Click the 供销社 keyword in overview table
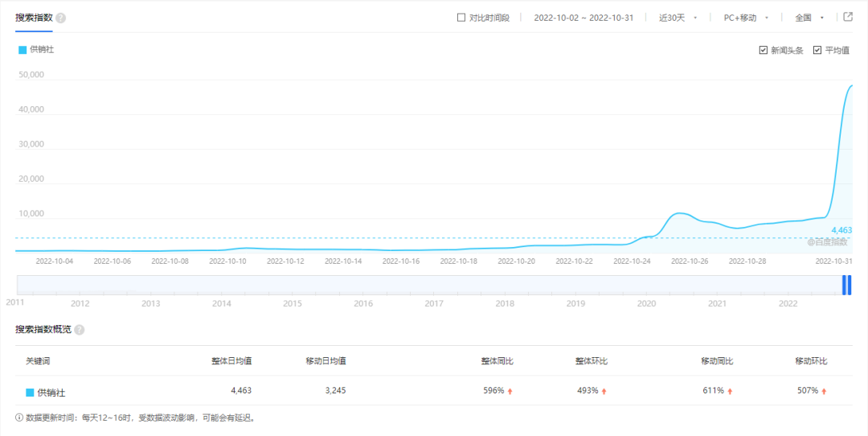This screenshot has width=868, height=436. [x=51, y=392]
